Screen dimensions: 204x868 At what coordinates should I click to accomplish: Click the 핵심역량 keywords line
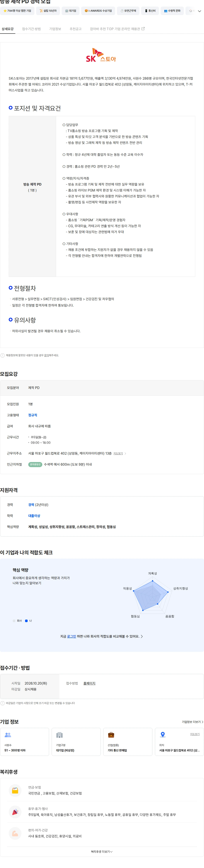(72, 527)
